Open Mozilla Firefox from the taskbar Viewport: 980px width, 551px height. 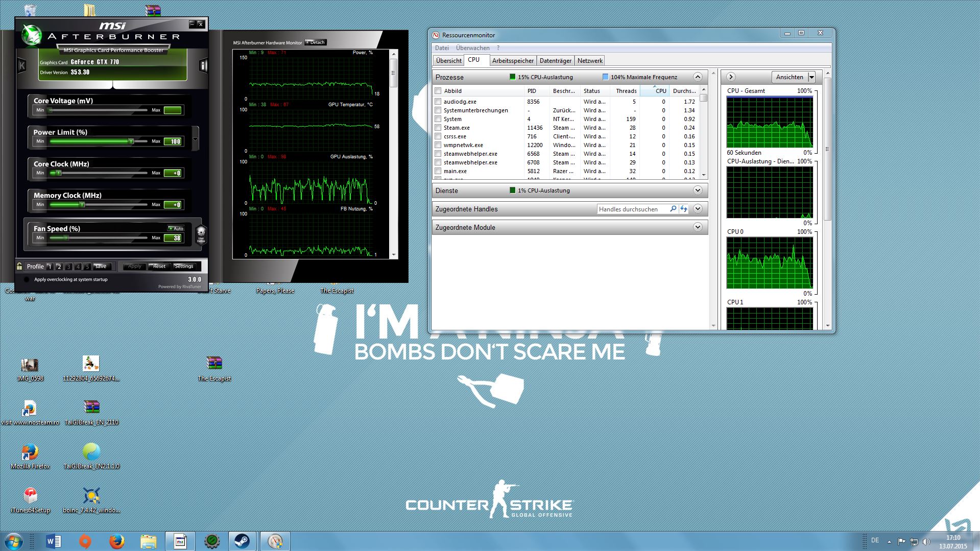coord(117,541)
